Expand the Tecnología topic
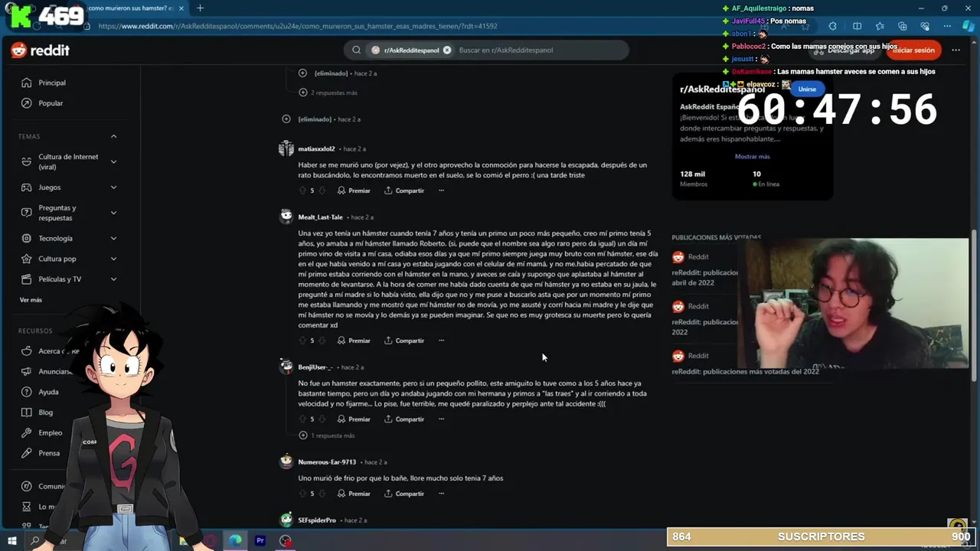 [113, 239]
